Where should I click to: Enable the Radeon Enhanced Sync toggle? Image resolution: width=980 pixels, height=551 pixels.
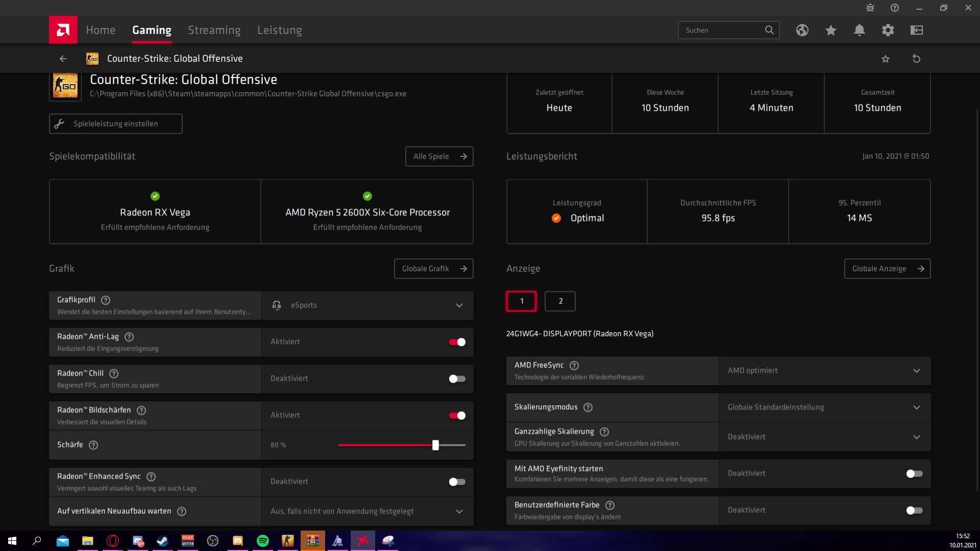(457, 482)
